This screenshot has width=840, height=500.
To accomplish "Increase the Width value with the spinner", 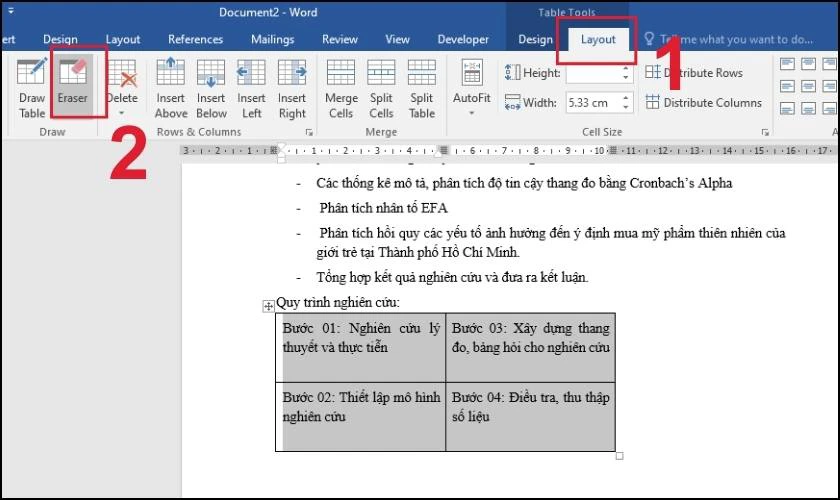I will click(626, 98).
